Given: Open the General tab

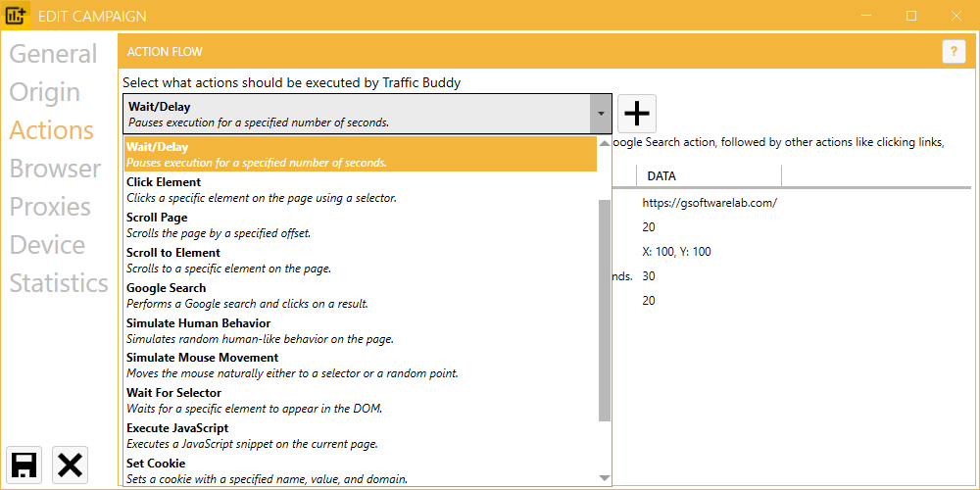Looking at the screenshot, I should pyautogui.click(x=53, y=54).
